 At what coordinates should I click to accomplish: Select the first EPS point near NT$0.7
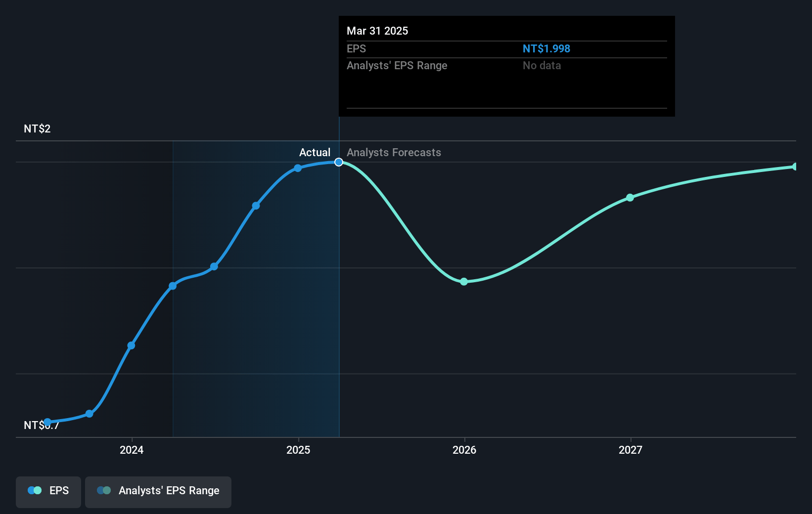pos(47,422)
